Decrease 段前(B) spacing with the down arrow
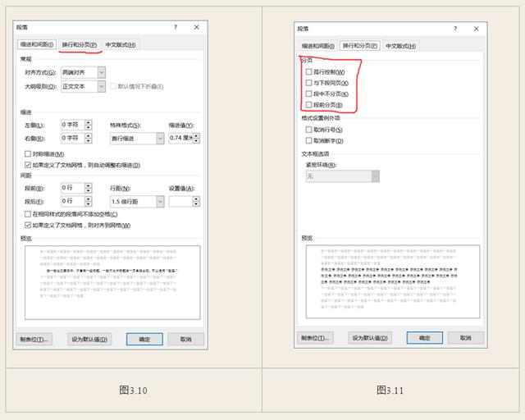This screenshot has width=525, height=420. [x=89, y=190]
